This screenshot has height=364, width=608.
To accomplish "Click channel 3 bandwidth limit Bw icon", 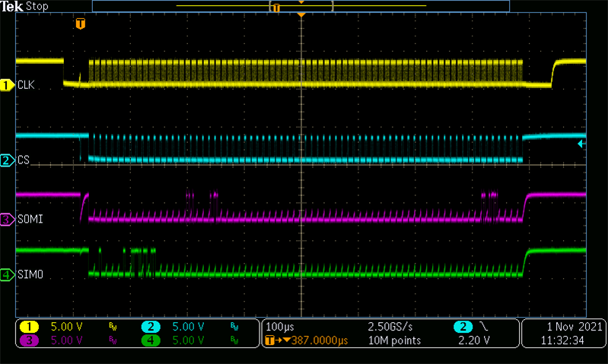I will click(113, 340).
